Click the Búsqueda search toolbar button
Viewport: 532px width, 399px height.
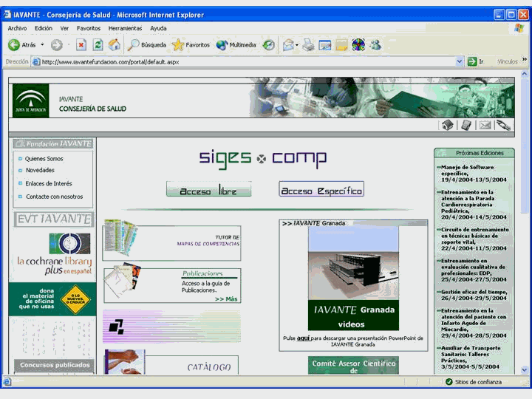pos(147,45)
